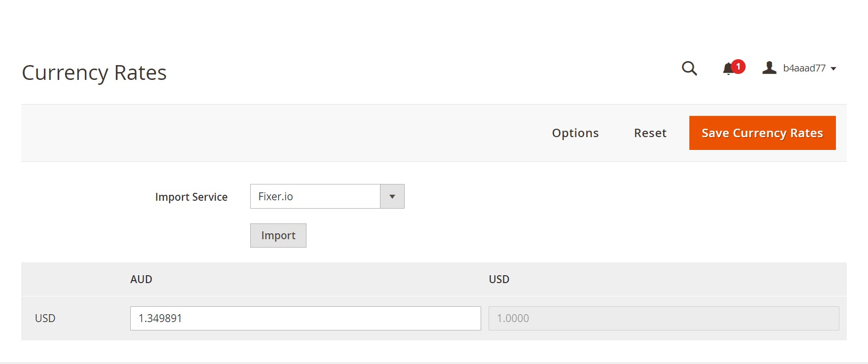
Task: Expand the Import Service dropdown arrow
Action: [x=392, y=196]
